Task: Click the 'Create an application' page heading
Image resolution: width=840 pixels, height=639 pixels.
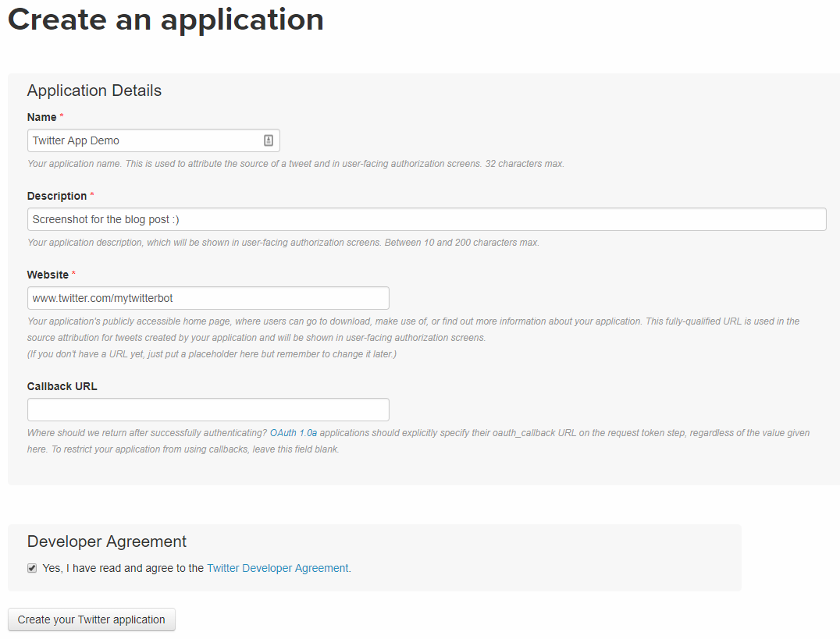Action: coord(166,20)
